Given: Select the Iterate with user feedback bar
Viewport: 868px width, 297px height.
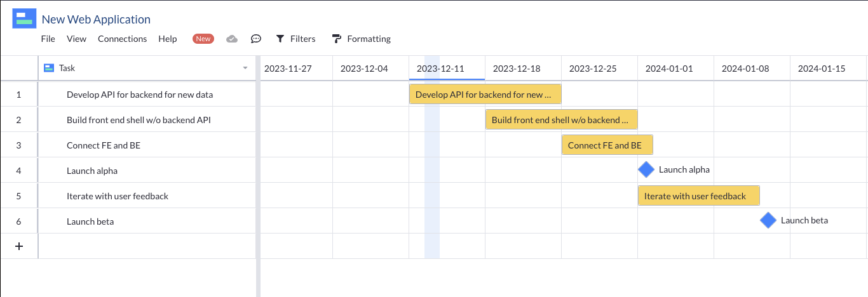Looking at the screenshot, I should (699, 195).
